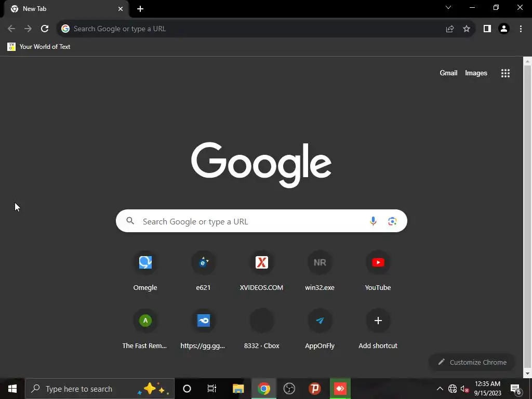Open the win32.exe shortcut
This screenshot has width=532, height=399.
point(320,271)
